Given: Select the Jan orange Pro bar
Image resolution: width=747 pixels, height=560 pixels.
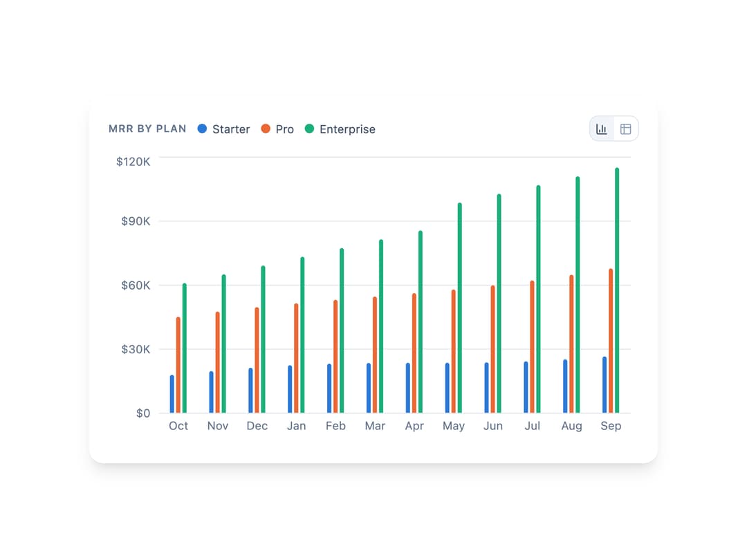Looking at the screenshot, I should (296, 358).
